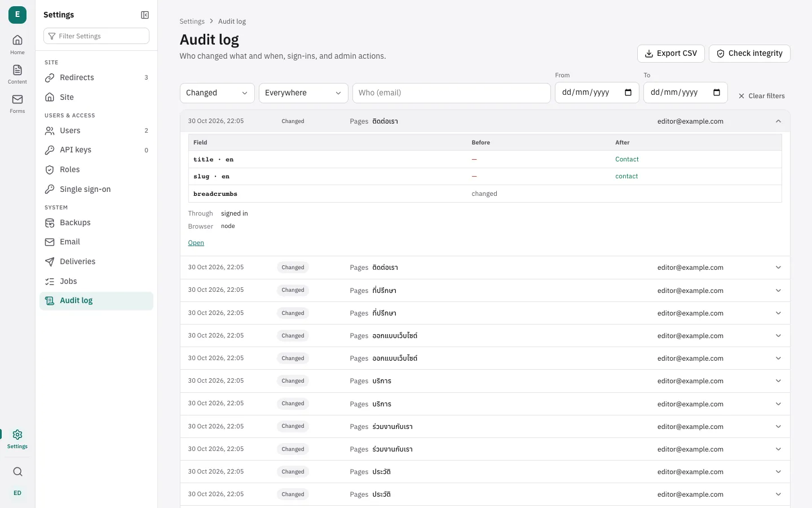The width and height of the screenshot is (812, 508).
Task: Open Single sign-on settings
Action: click(96, 189)
